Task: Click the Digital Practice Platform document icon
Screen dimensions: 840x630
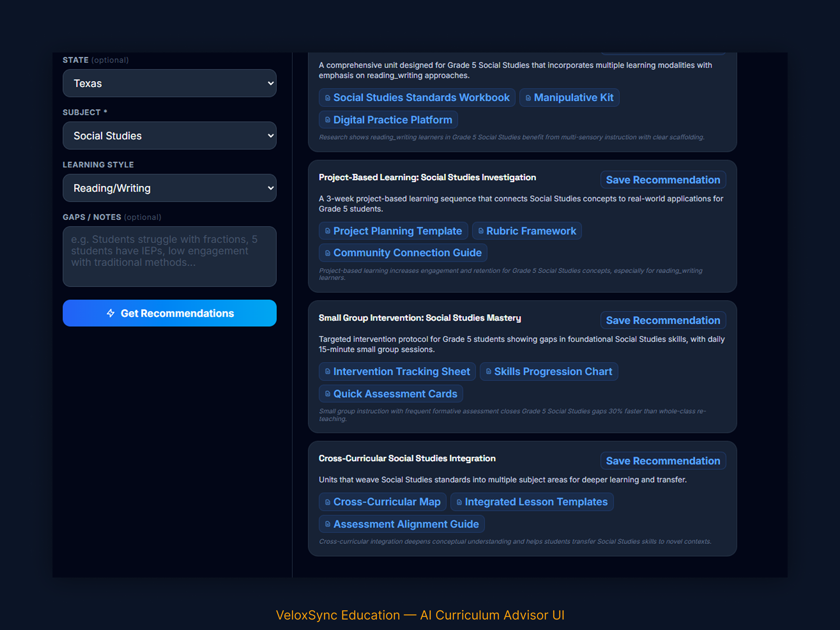Action: [327, 120]
